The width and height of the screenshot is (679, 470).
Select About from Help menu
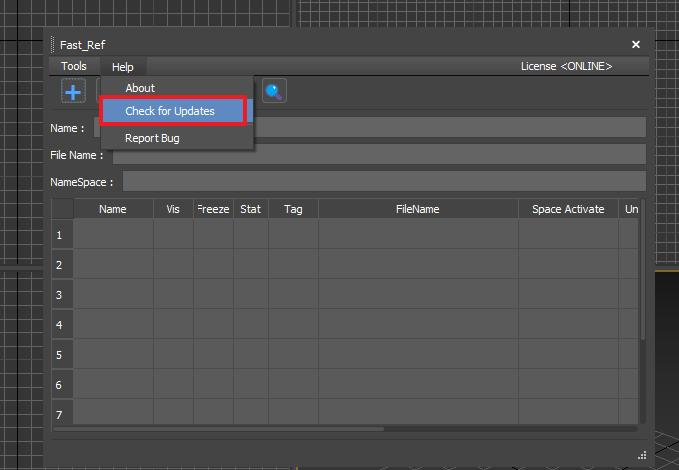(x=140, y=88)
